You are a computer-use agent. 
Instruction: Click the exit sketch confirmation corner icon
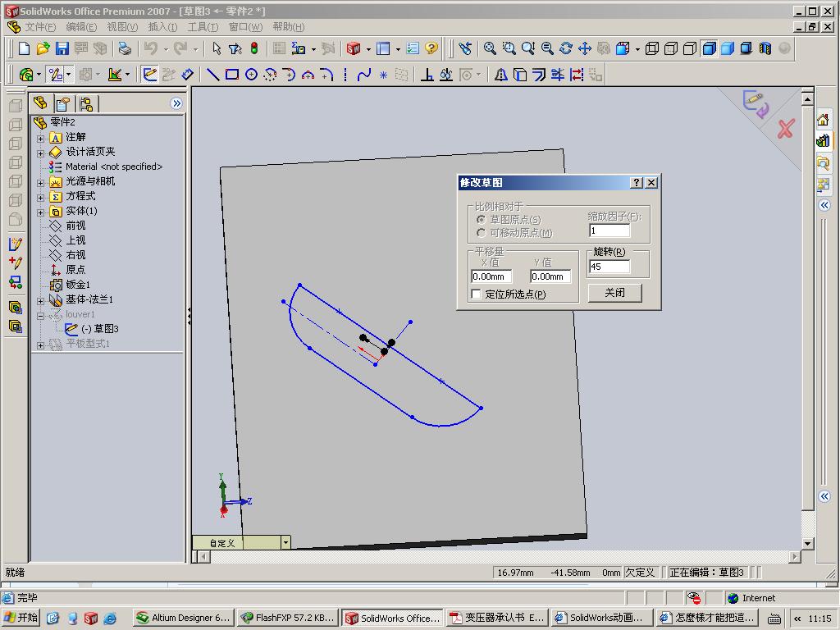click(756, 103)
